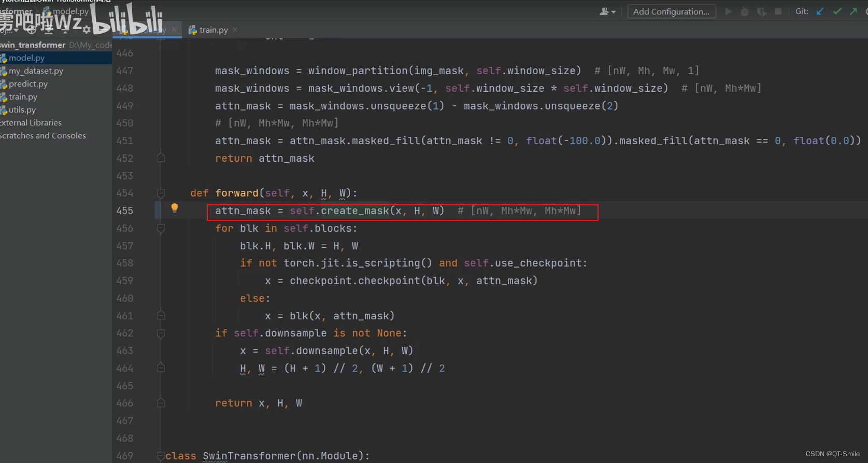Click the Debug bug icon
The height and width of the screenshot is (463, 868).
pos(745,11)
